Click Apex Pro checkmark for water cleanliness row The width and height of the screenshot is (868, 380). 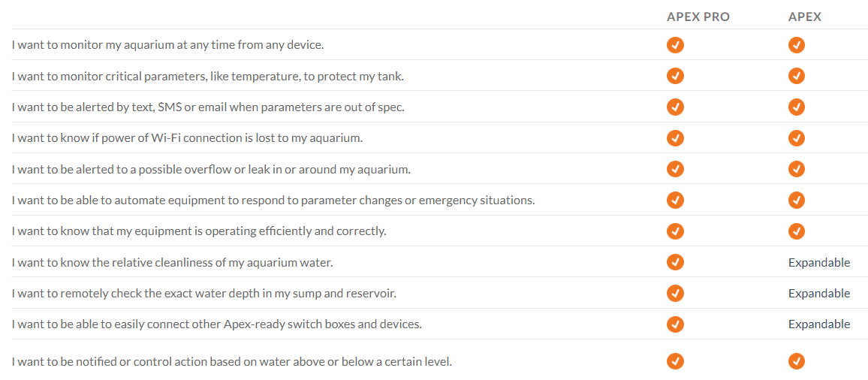tap(675, 262)
